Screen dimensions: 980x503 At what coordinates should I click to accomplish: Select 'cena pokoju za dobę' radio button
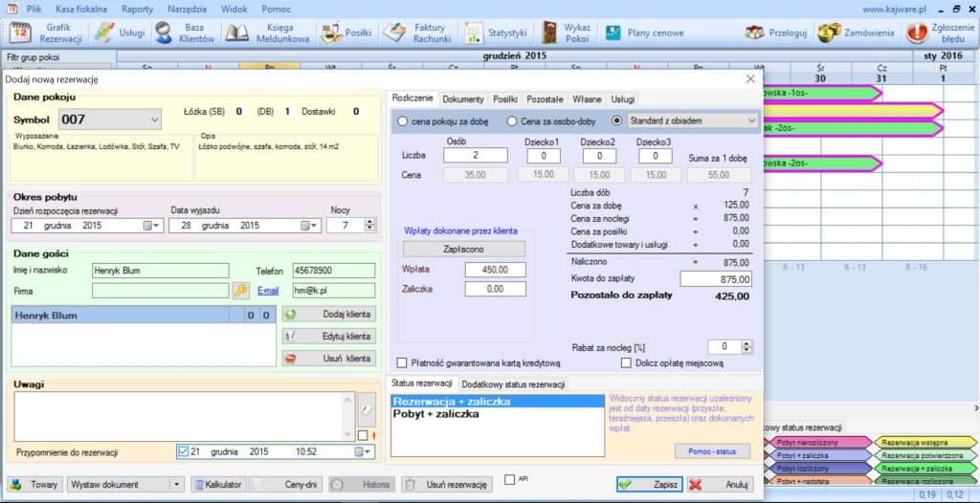[x=403, y=121]
